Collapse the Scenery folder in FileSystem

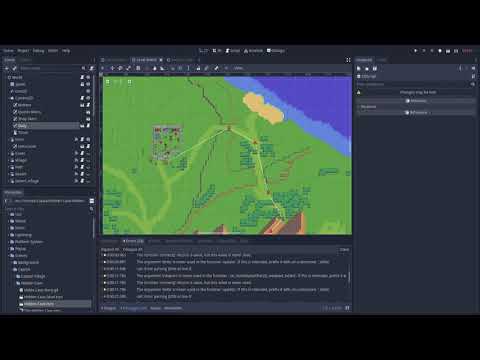click(8, 256)
